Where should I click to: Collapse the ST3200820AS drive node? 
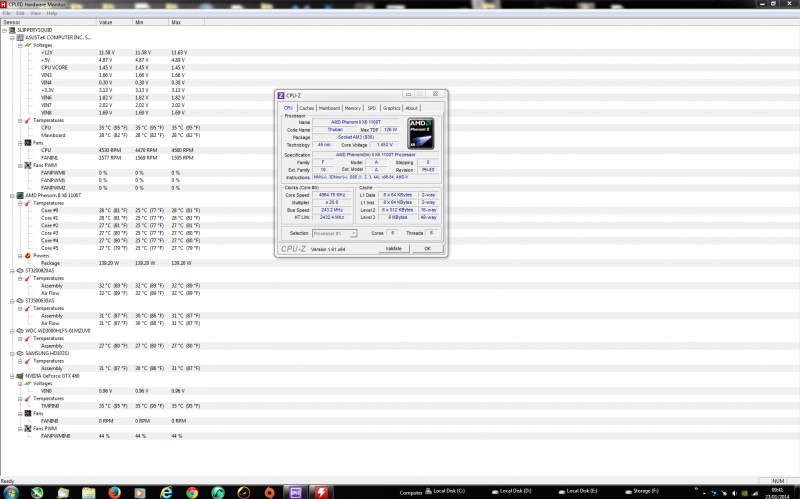tap(12, 270)
